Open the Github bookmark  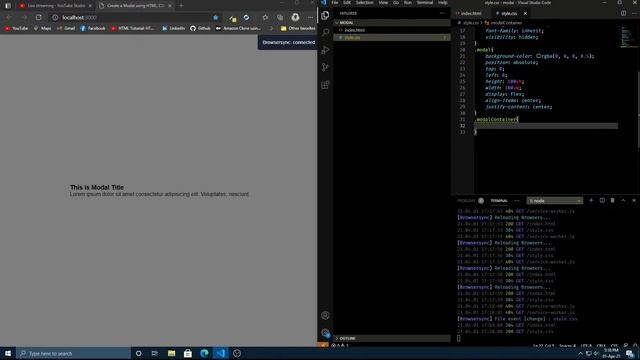click(200, 28)
